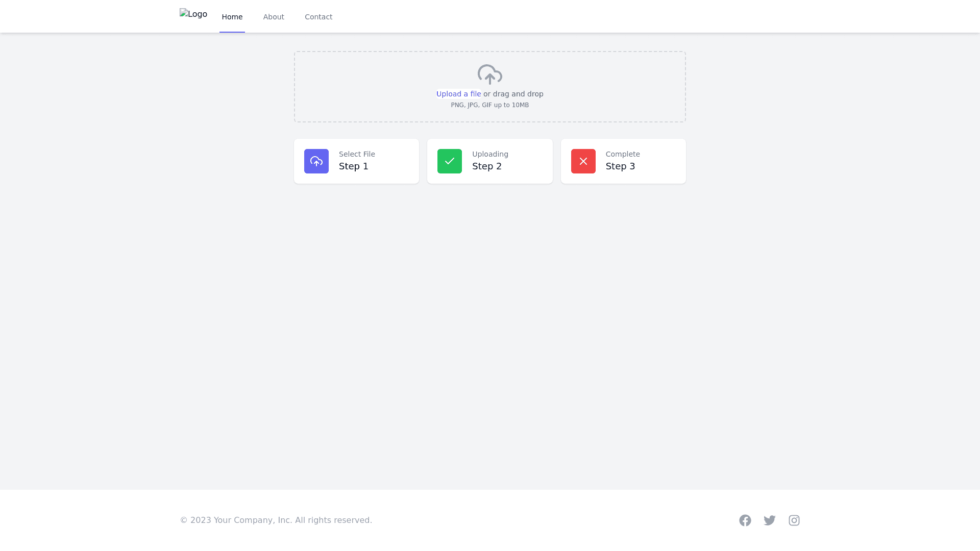Click the red X Complete icon
This screenshot has width=980, height=551.
point(583,161)
